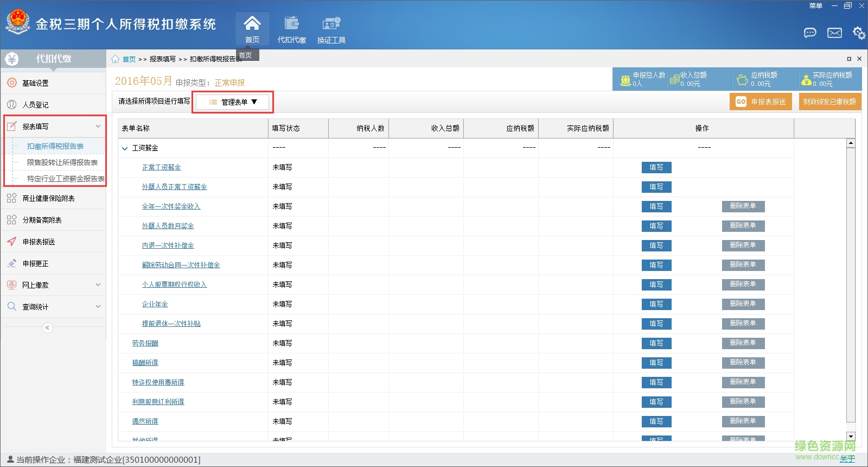Image resolution: width=868 pixels, height=467 pixels.
Task: Collapse the 工资薪金 tree row
Action: click(x=125, y=148)
